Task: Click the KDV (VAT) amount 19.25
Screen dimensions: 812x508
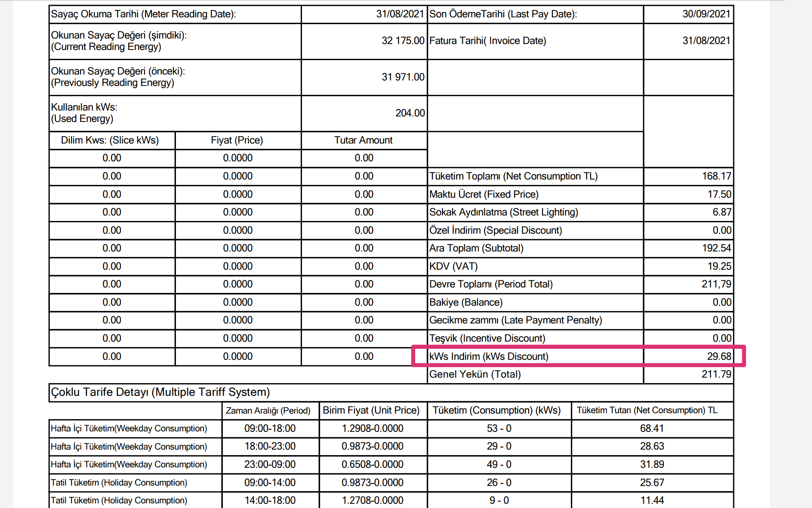Action: pyautogui.click(x=719, y=266)
